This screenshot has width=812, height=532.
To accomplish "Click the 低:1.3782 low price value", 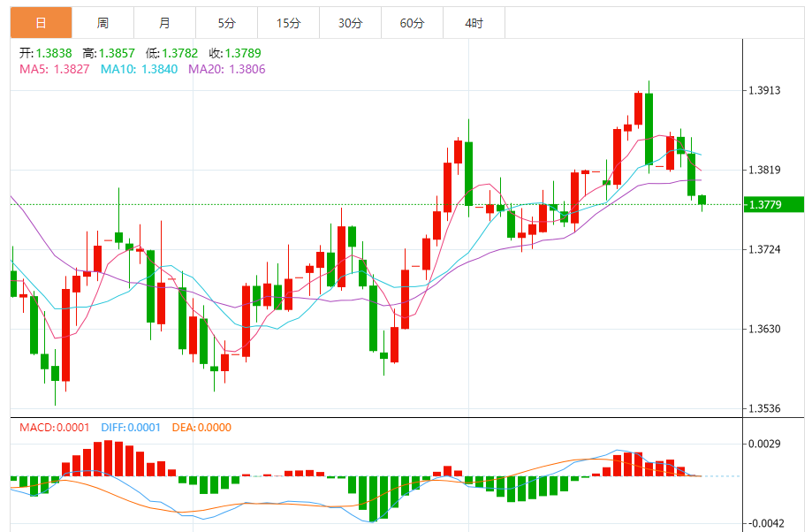I will [x=172, y=53].
